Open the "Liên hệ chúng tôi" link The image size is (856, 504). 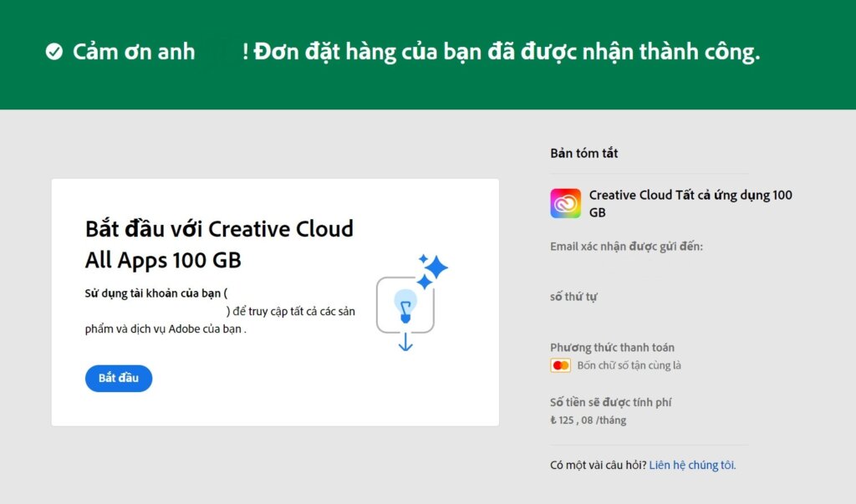[x=692, y=465]
